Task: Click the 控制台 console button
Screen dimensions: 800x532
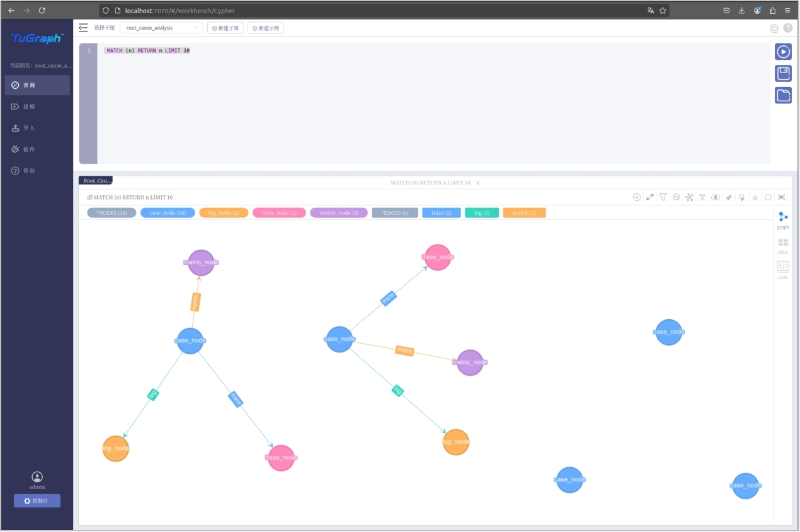Action: click(x=37, y=501)
